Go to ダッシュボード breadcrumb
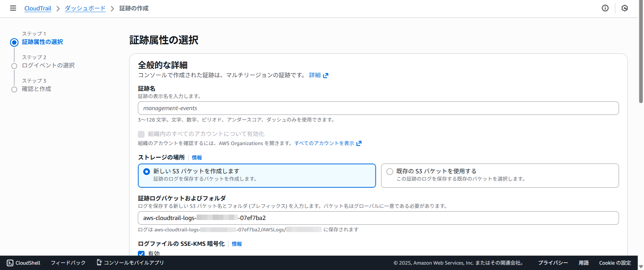Viewport: 644px width, 270px height. click(x=85, y=8)
